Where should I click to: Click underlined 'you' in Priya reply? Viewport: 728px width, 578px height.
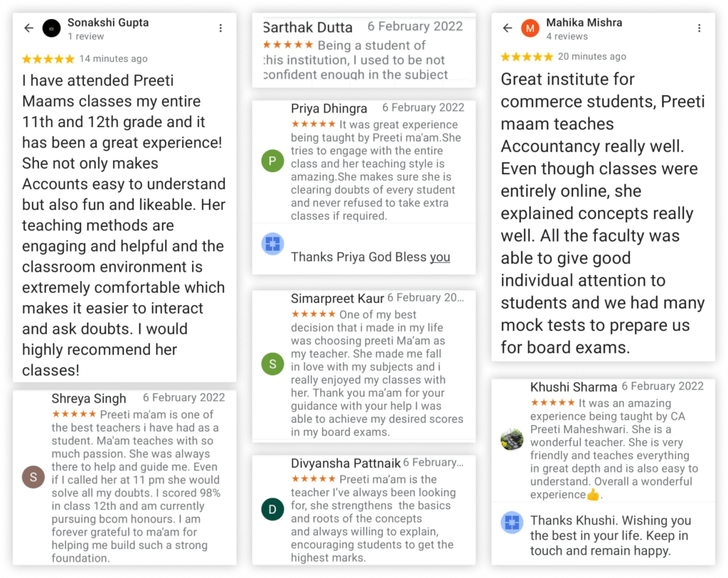440,257
